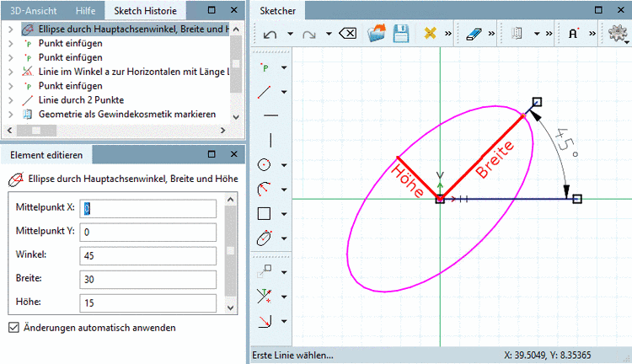Open the diagonal line tool dropdown arrow
Screen dimensions: 632x364
click(x=284, y=93)
